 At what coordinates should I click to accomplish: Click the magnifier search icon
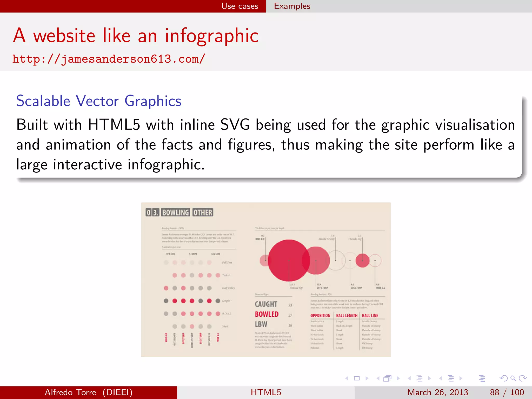tap(513, 378)
